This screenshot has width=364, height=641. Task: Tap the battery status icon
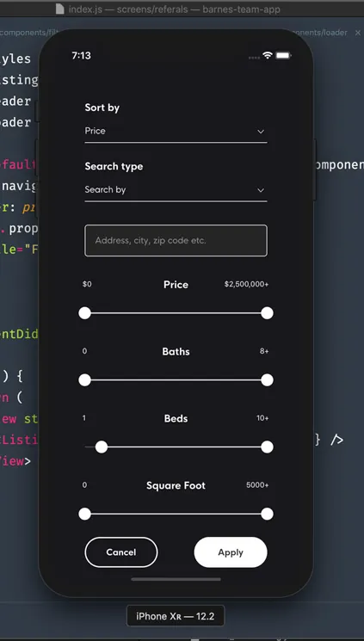pyautogui.click(x=283, y=55)
